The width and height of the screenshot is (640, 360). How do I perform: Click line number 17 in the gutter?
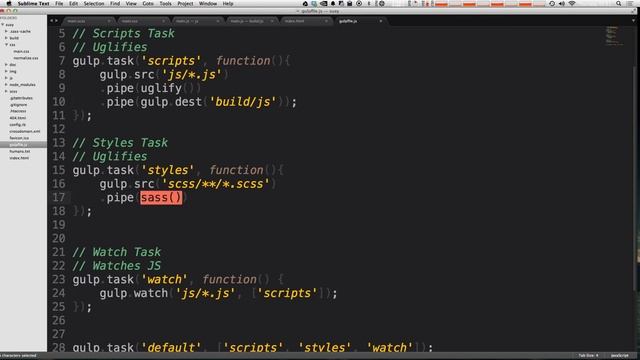point(59,198)
